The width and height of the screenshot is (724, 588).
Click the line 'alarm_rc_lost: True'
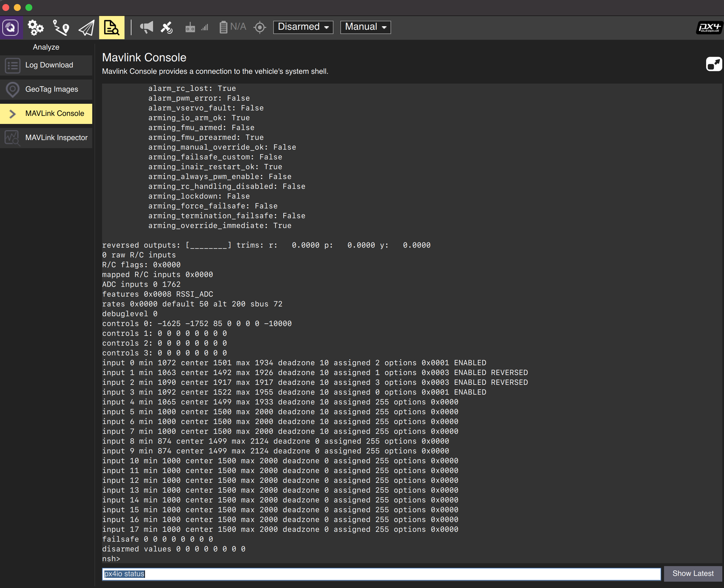[x=192, y=88]
